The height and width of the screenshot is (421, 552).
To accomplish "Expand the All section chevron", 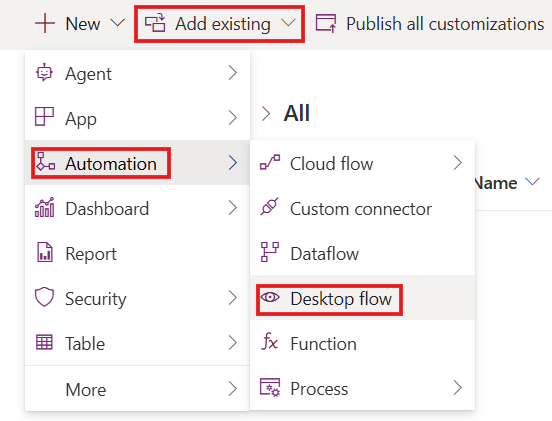I will click(266, 114).
